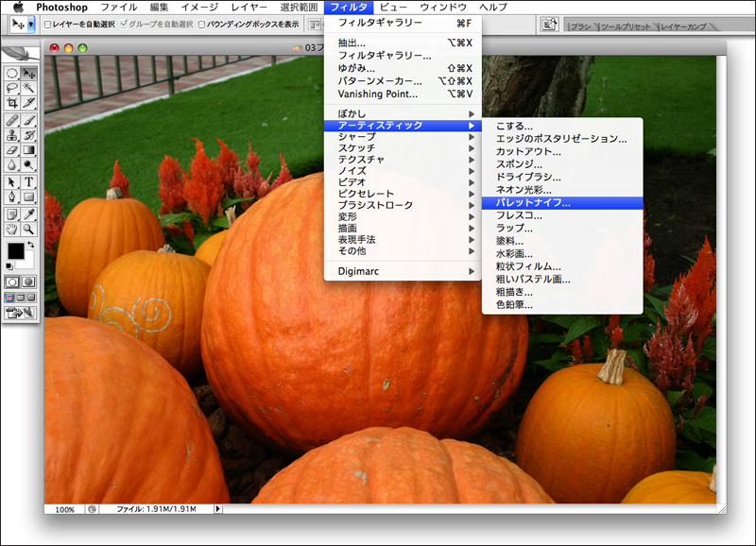This screenshot has height=546, width=756.
Task: Select the Magic Wand tool
Action: coord(29,88)
